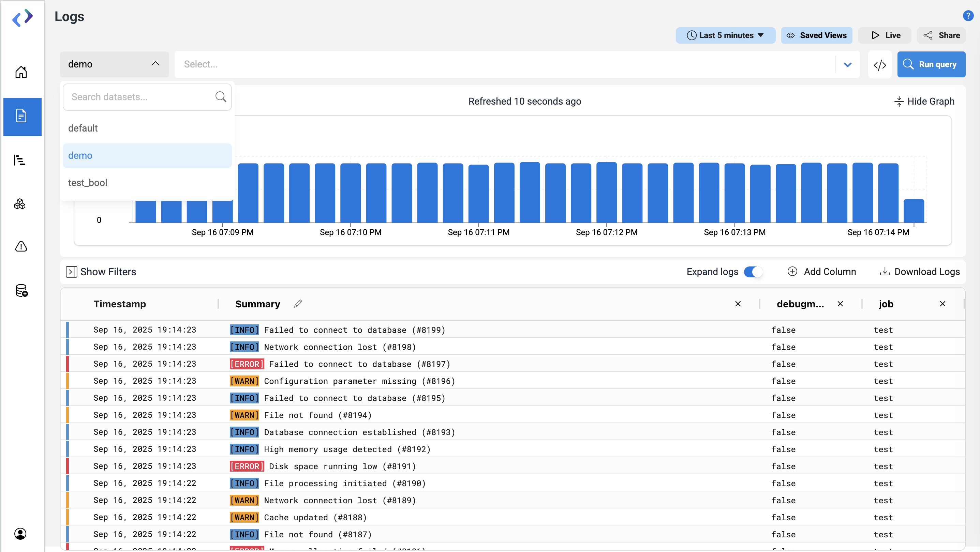Open the Home icon in sidebar
Image resolution: width=980 pixels, height=552 pixels.
click(21, 72)
